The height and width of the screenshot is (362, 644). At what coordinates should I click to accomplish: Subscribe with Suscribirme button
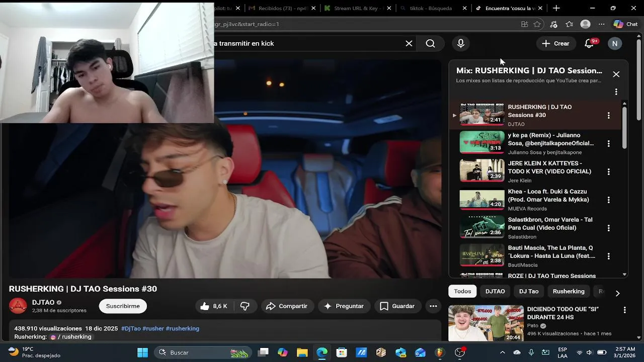[123, 306]
